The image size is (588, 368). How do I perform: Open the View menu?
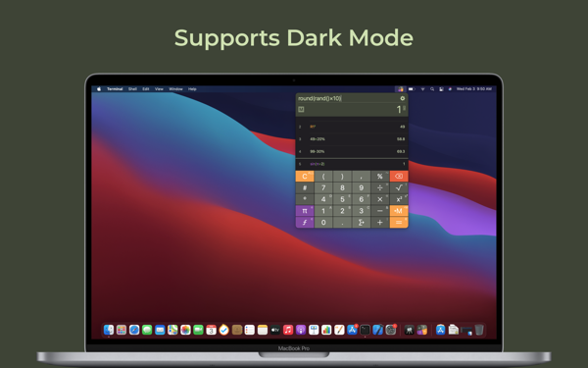(159, 89)
